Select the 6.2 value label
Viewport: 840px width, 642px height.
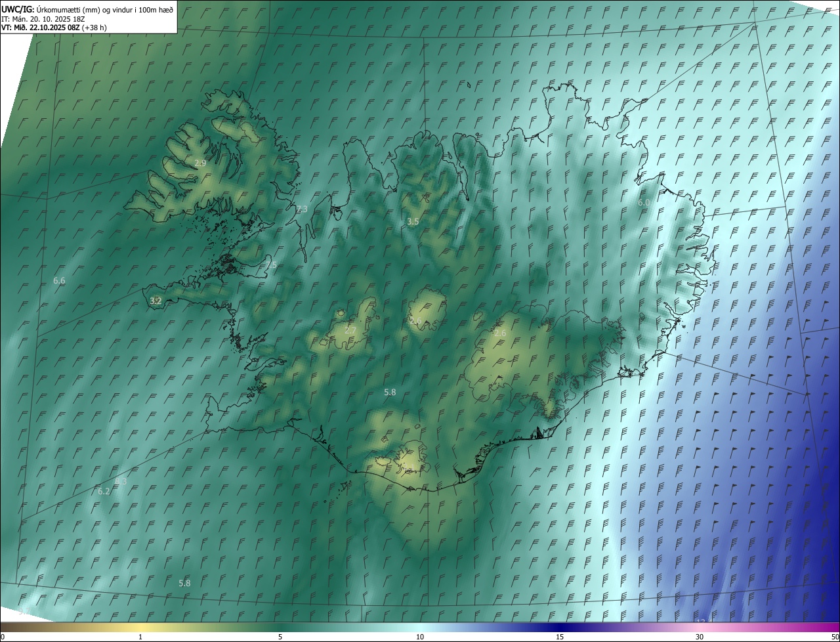(104, 492)
